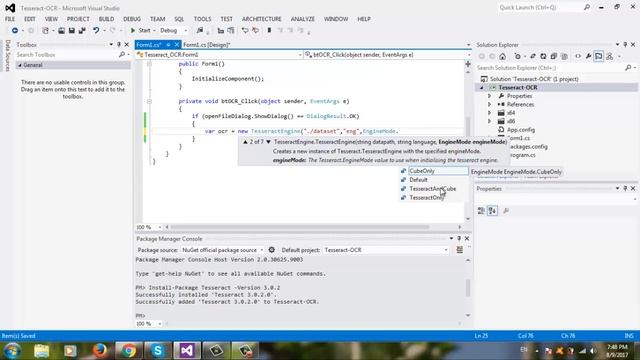Click the Navigate Backward toolbar icon
The height and width of the screenshot is (360, 640).
click(15, 31)
